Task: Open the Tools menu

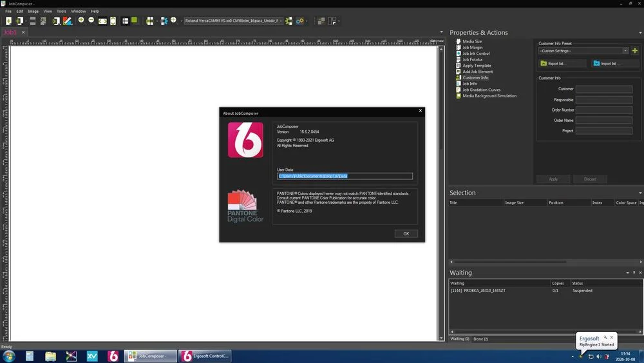Action: [x=61, y=11]
